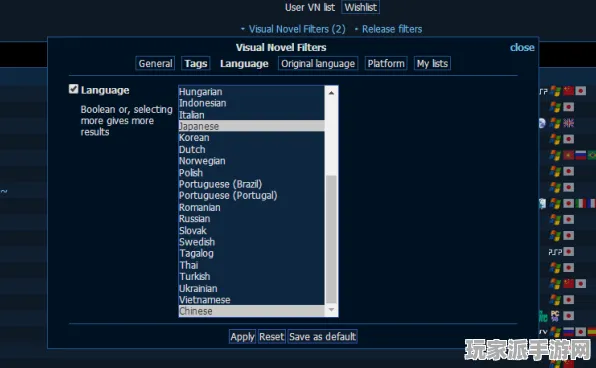Switch to the Platform tab
The width and height of the screenshot is (596, 368).
(x=386, y=63)
